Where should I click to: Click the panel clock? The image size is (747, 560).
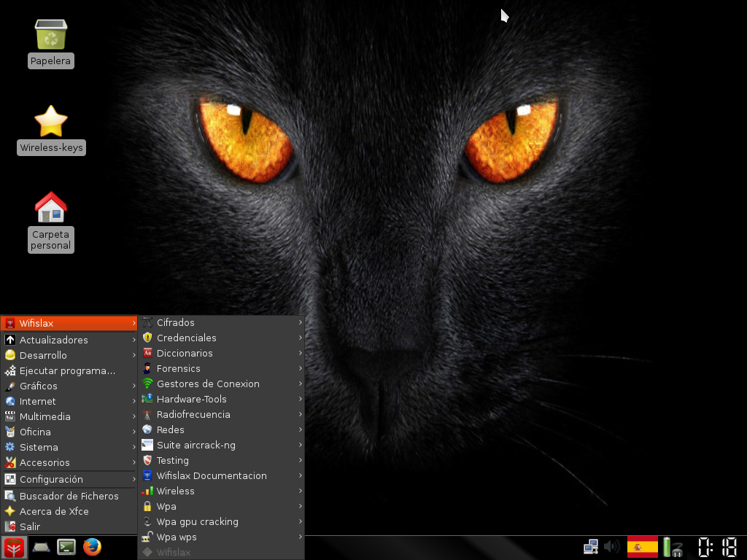tap(718, 547)
